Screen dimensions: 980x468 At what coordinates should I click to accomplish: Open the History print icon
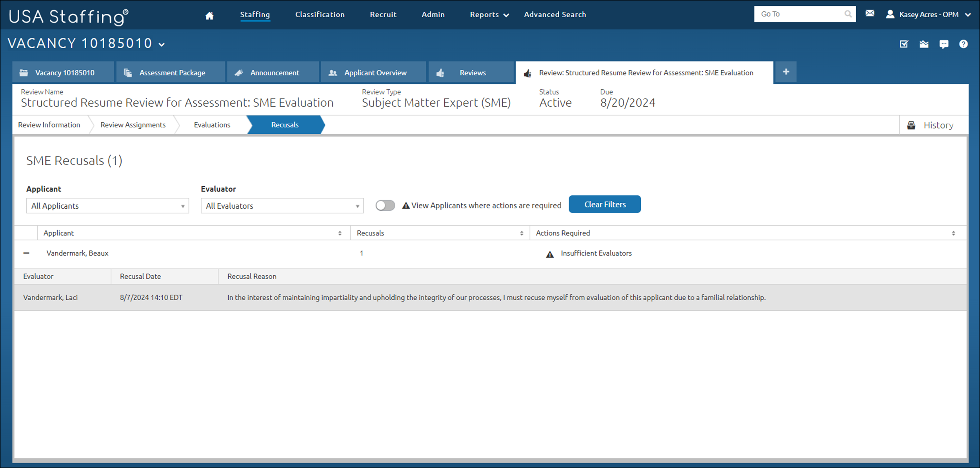(x=911, y=125)
